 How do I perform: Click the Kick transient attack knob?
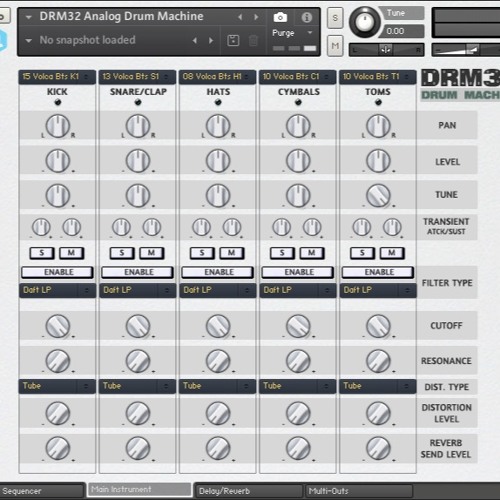click(x=41, y=227)
